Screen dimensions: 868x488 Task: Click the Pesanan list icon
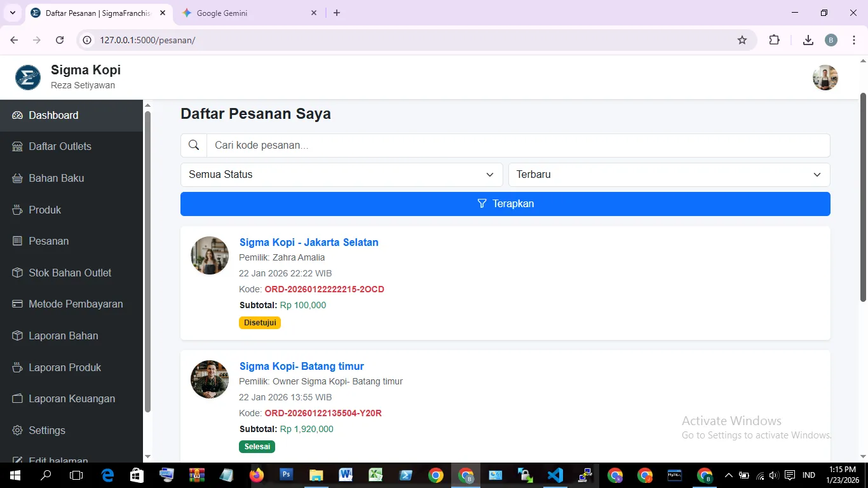click(17, 241)
